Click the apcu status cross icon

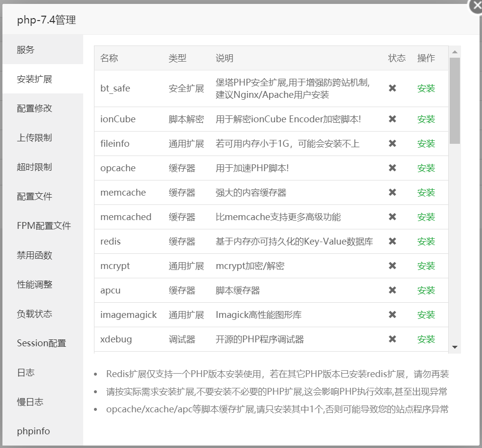[x=392, y=290]
